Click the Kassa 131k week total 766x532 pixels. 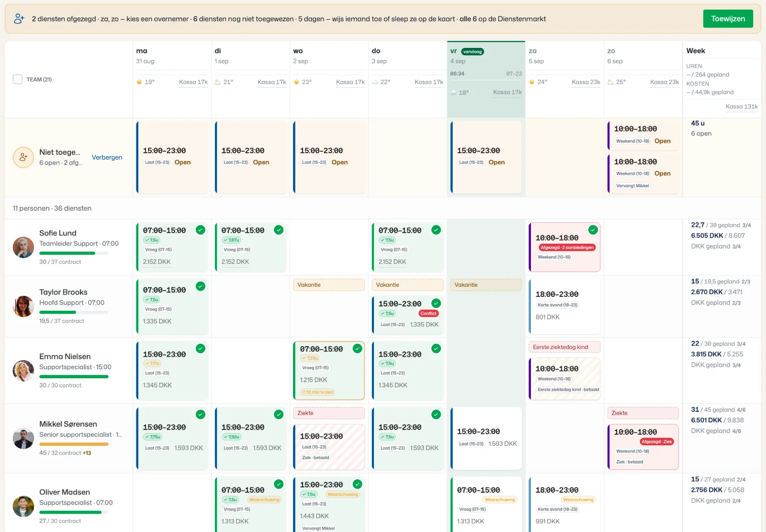pos(742,107)
